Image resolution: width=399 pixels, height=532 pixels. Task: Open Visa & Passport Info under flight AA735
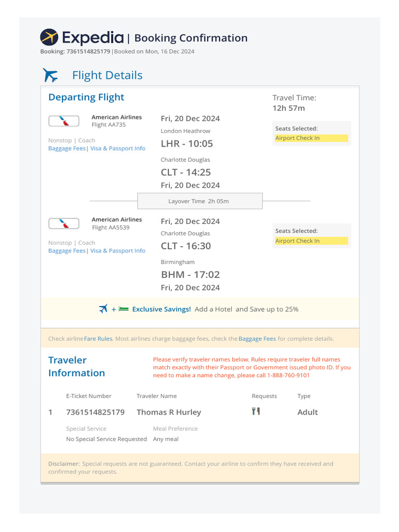coord(117,149)
